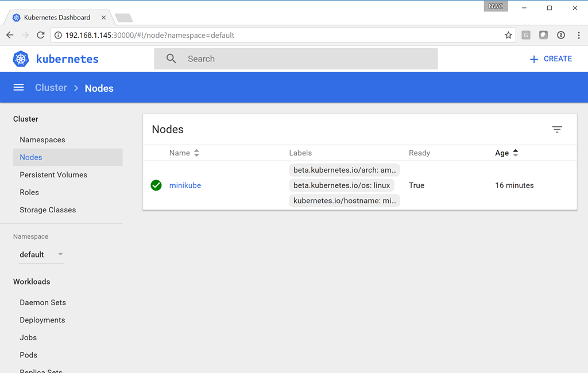Open Pods in sidebar
This screenshot has height=373, width=588.
click(29, 355)
